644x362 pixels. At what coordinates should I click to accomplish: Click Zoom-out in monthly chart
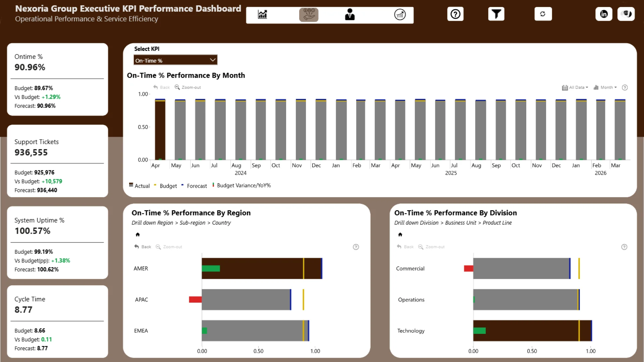coord(188,87)
